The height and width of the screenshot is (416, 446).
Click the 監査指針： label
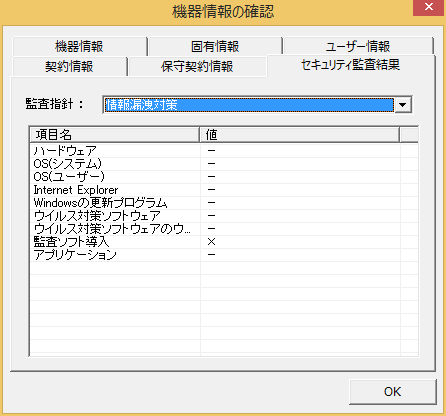(54, 104)
